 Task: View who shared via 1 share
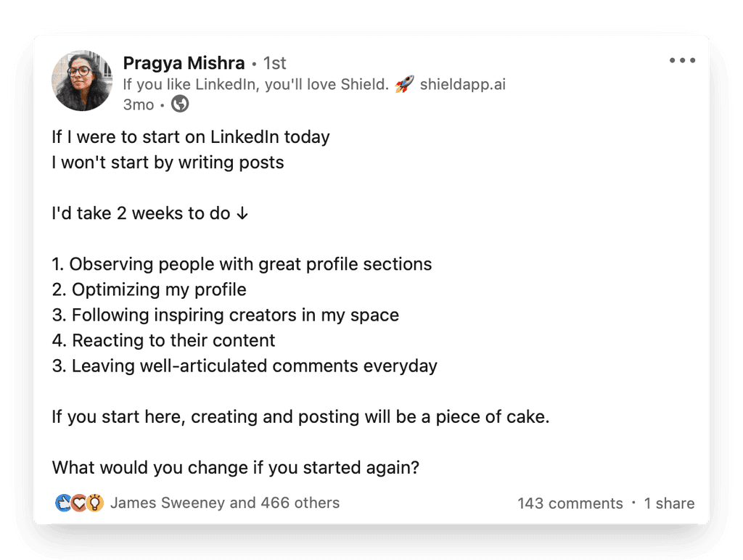point(668,503)
